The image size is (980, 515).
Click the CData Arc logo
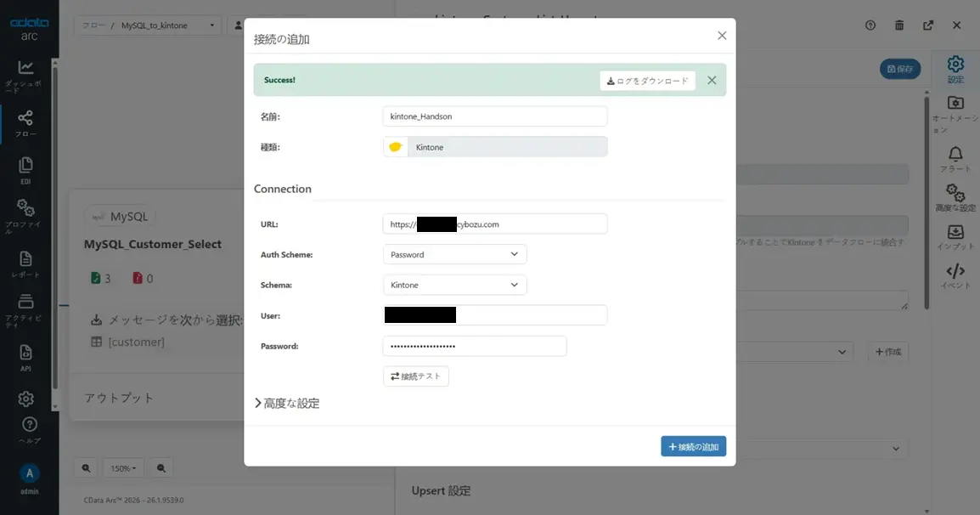(29, 29)
